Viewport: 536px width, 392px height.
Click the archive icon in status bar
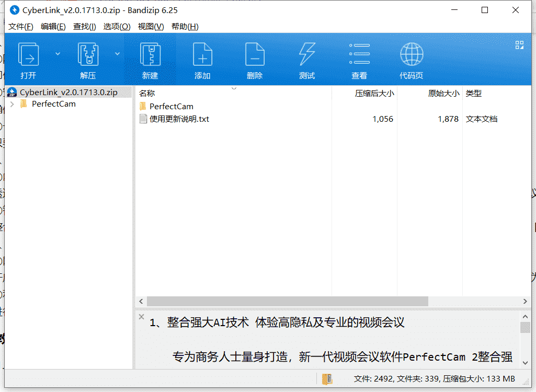[327, 378]
